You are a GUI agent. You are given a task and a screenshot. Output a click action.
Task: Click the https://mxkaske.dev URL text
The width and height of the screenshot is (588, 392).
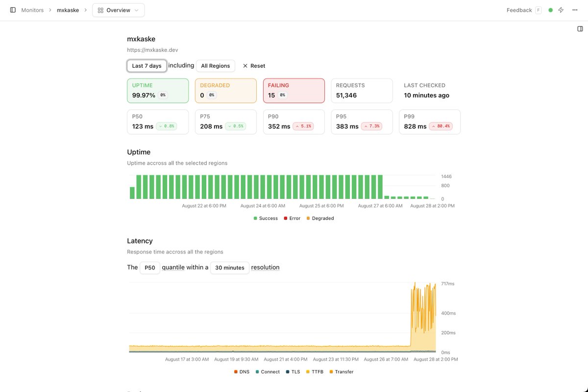(152, 50)
